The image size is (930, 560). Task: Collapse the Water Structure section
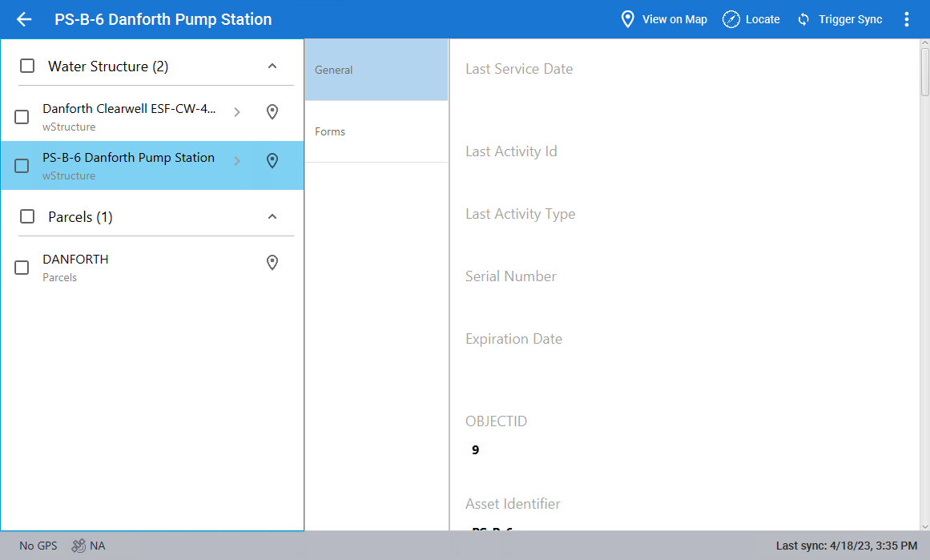272,66
